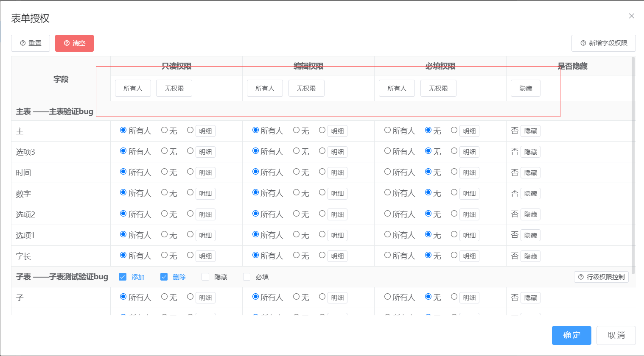Set 只读权限 column to 所有人

coord(133,88)
